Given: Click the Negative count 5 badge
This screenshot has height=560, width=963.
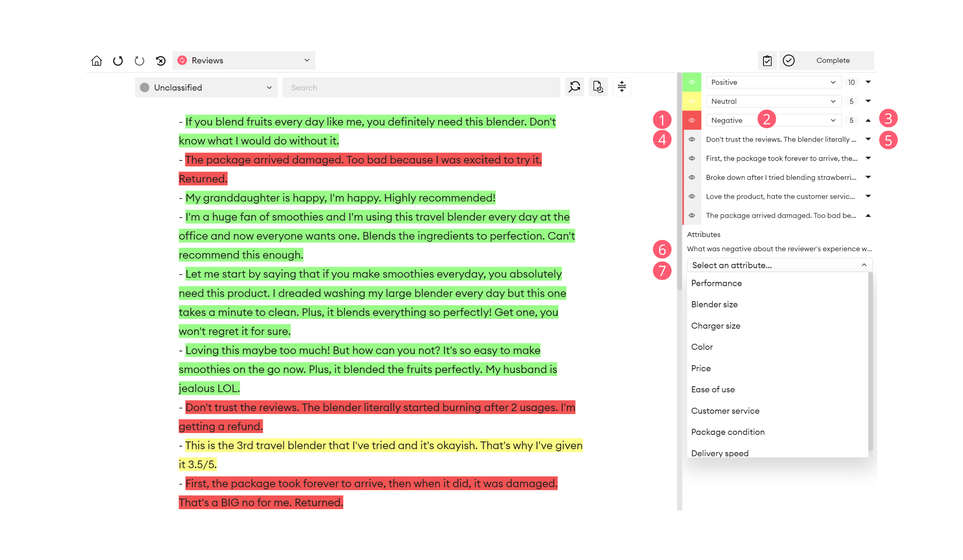Looking at the screenshot, I should tap(852, 120).
